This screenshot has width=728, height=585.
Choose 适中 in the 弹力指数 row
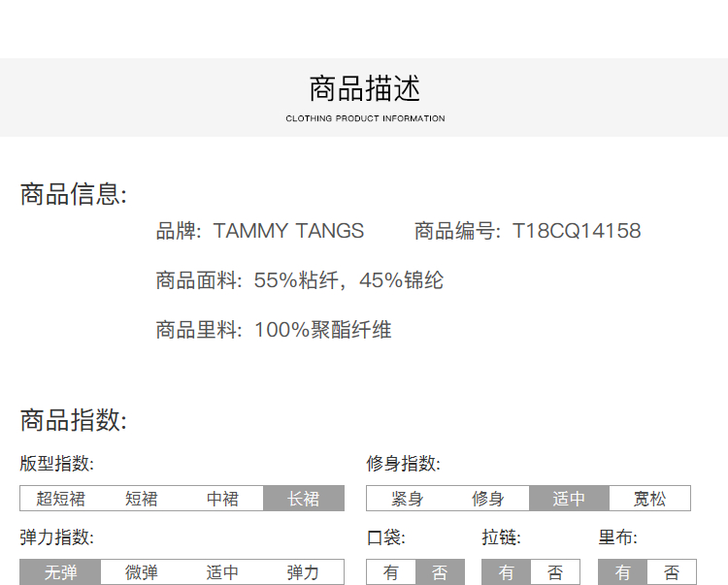[222, 572]
